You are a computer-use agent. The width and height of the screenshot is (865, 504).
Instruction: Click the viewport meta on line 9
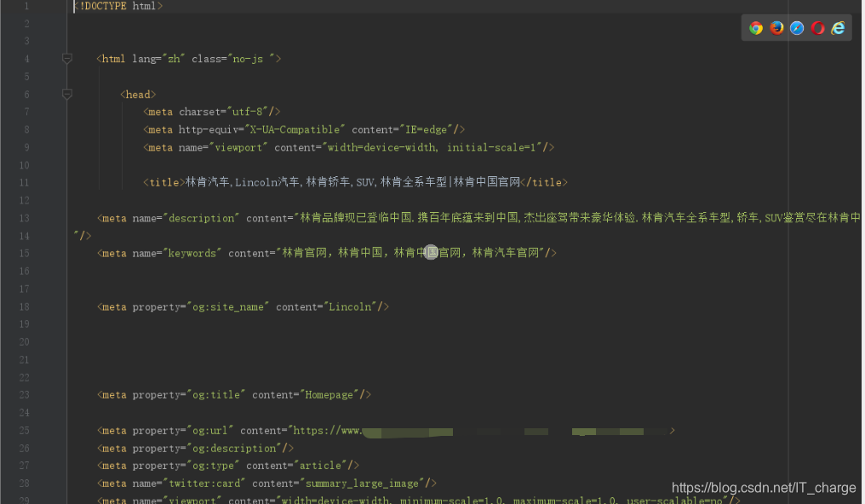click(349, 147)
